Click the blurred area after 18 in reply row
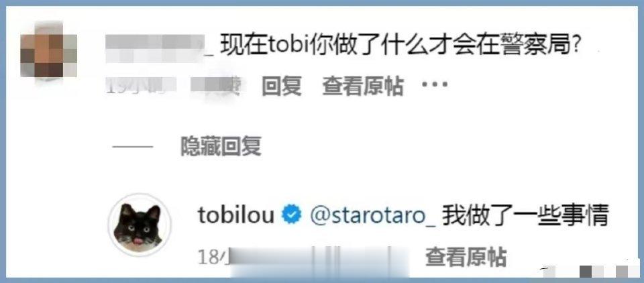This screenshot has width=644, height=283. click(x=319, y=260)
